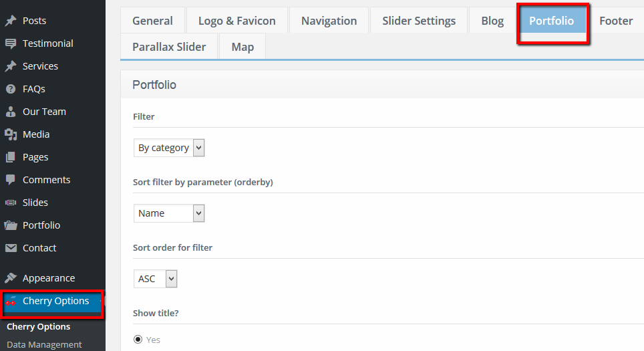Open Data Management submenu link
The image size is (644, 351).
[x=44, y=344]
